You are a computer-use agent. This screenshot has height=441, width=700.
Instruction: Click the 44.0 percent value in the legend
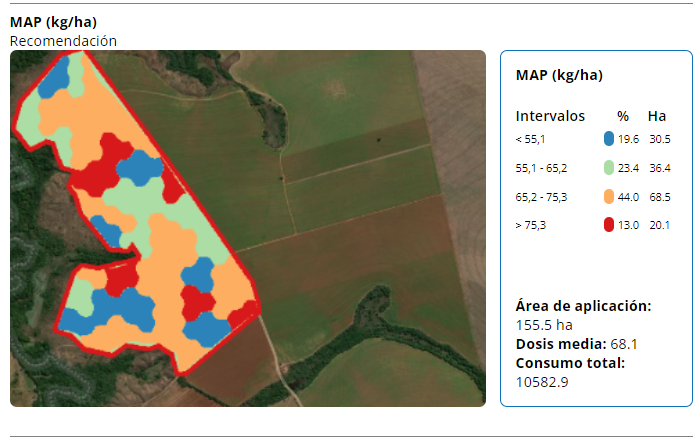point(629,197)
